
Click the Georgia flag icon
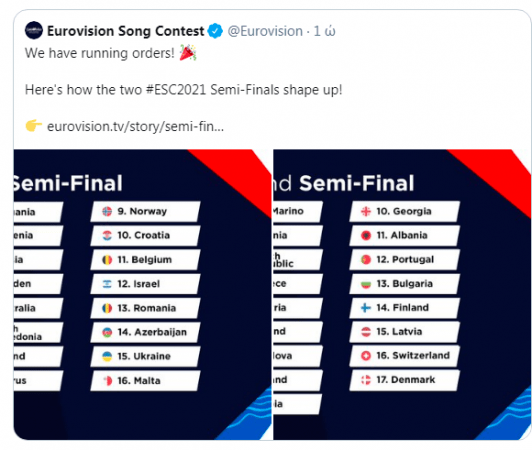pyautogui.click(x=366, y=211)
